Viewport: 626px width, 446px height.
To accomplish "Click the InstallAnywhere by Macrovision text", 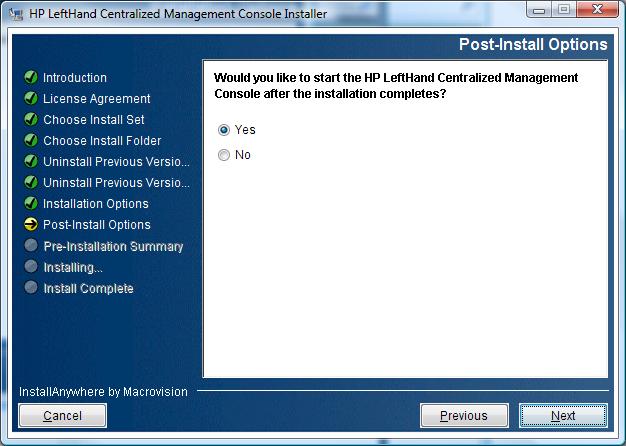I will click(x=103, y=392).
